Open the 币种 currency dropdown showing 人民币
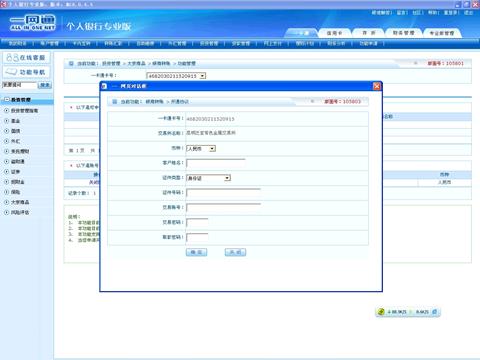The image size is (480, 360). pos(201,149)
